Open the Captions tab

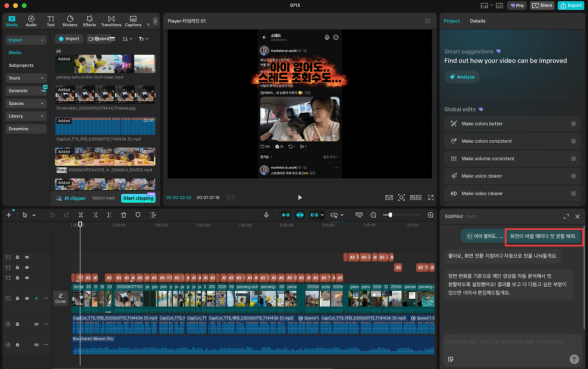133,21
